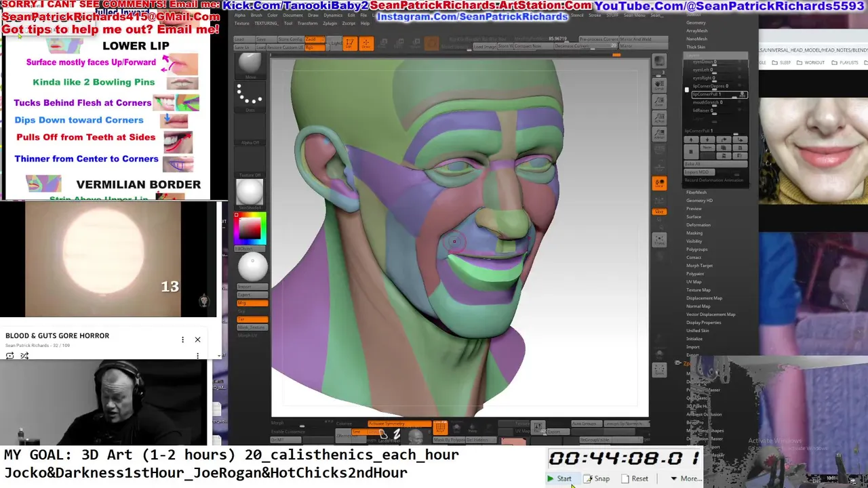
Task: Open the SkinShade4 material selector
Action: point(250,193)
